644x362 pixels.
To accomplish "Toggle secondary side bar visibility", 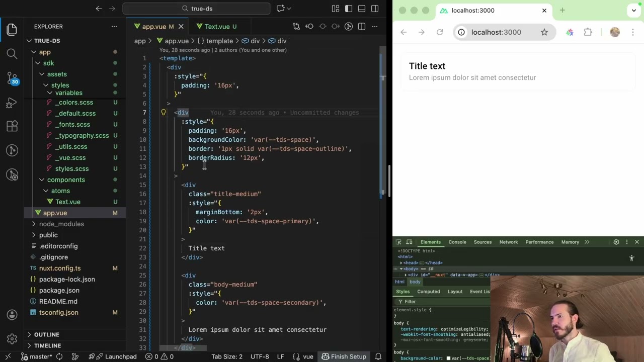I will 375,9.
